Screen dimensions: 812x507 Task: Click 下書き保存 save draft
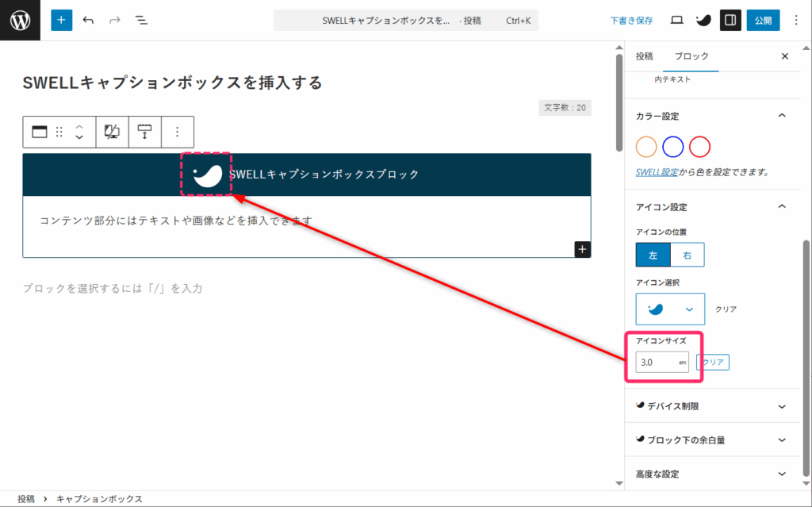[x=631, y=21]
